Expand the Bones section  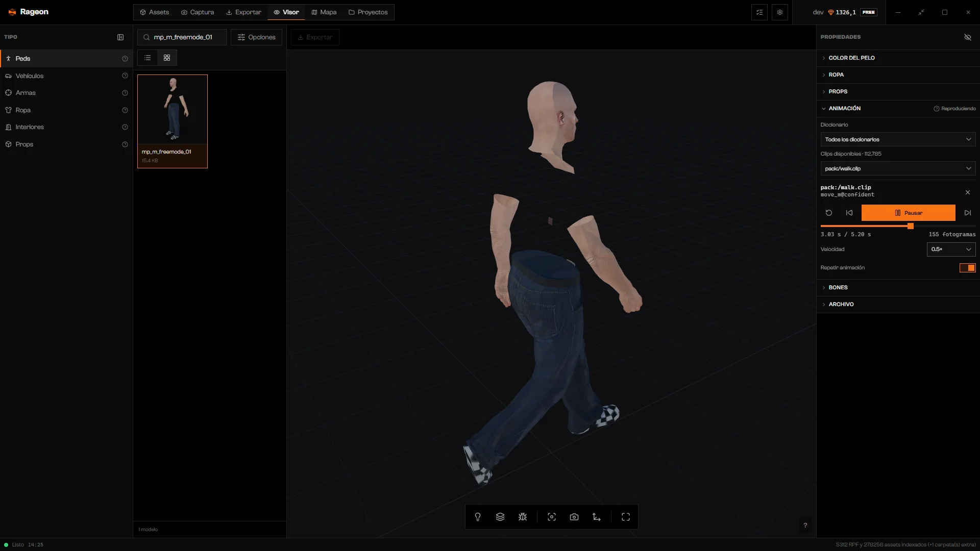[x=898, y=287]
